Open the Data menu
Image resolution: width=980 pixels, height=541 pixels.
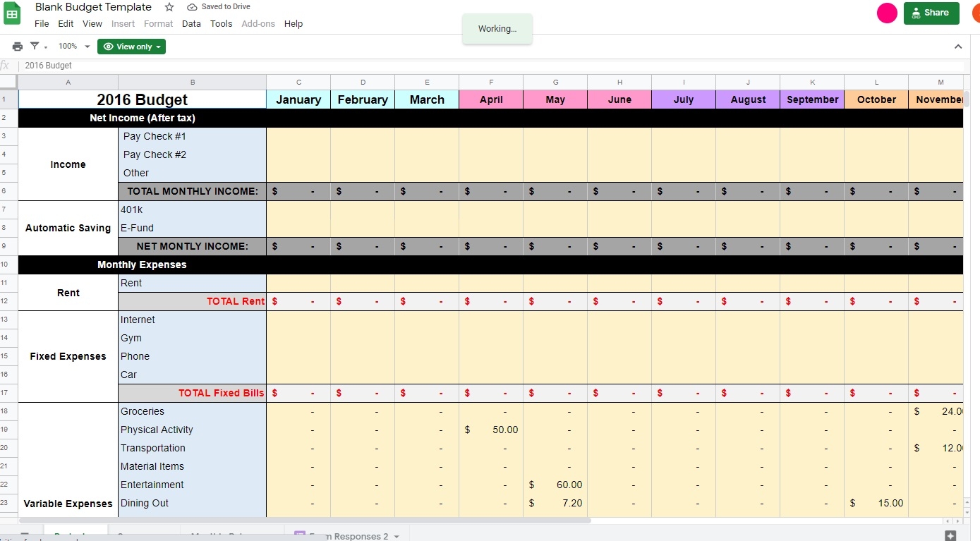point(191,23)
